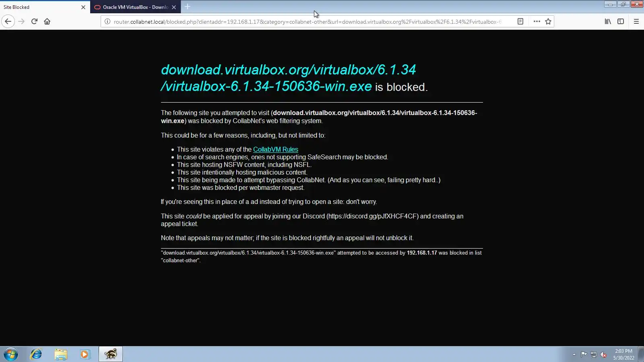Reload the blocked page
Viewport: 644px width, 362px height.
coord(34,21)
